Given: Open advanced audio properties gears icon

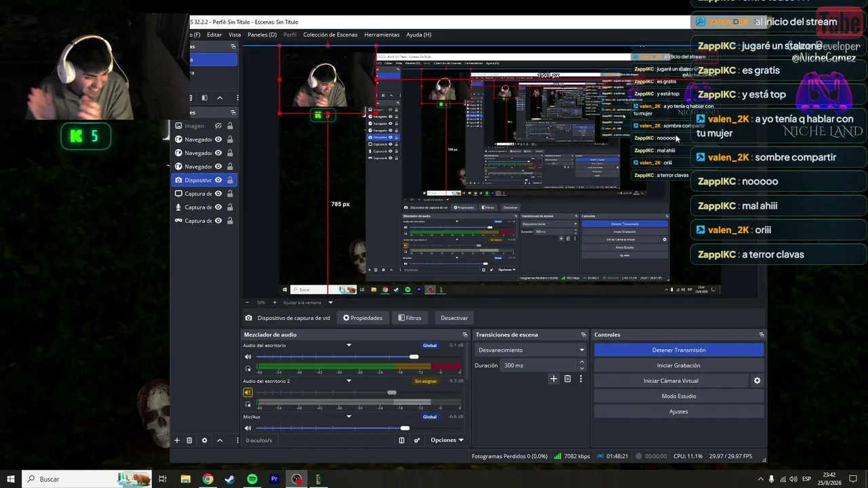Looking at the screenshot, I should (x=417, y=440).
